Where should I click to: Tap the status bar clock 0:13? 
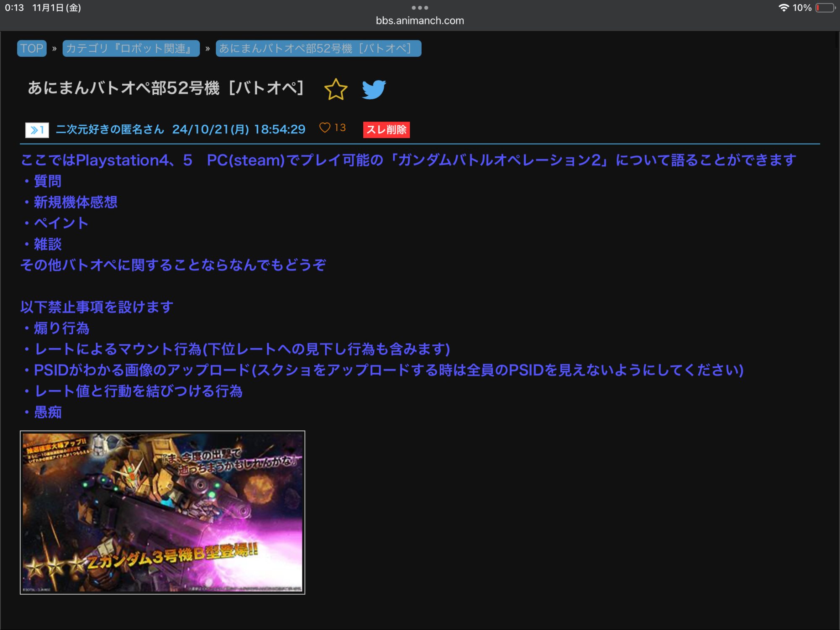click(x=14, y=8)
